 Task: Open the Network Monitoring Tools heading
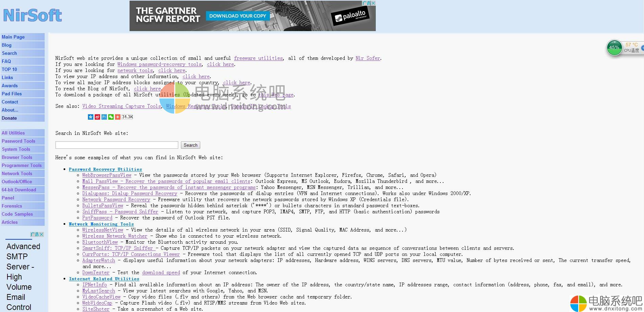pos(101,224)
